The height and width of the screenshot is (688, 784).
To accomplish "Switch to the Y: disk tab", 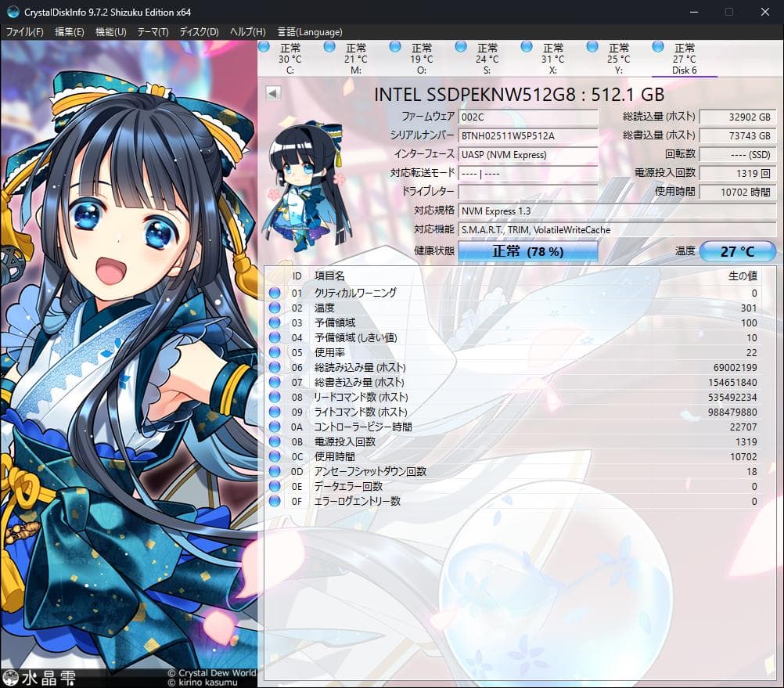I will pyautogui.click(x=618, y=59).
